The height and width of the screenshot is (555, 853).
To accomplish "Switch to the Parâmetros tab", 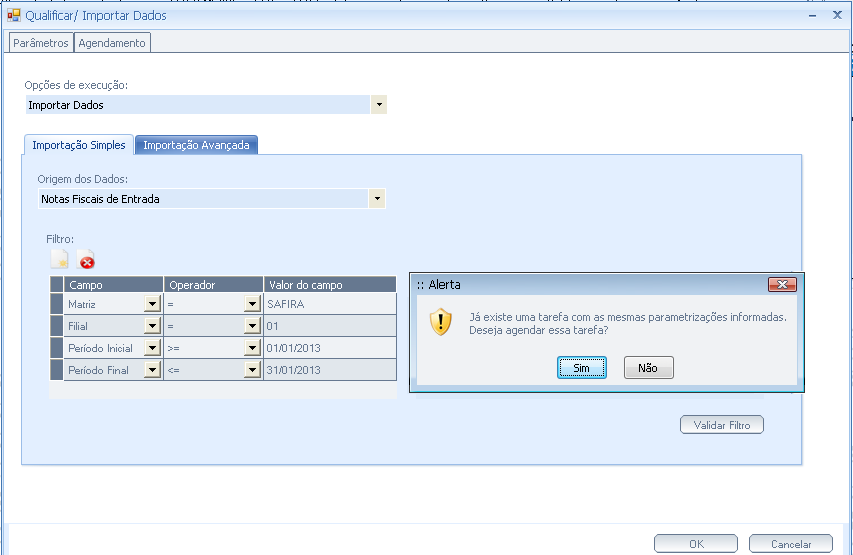I will 41,43.
